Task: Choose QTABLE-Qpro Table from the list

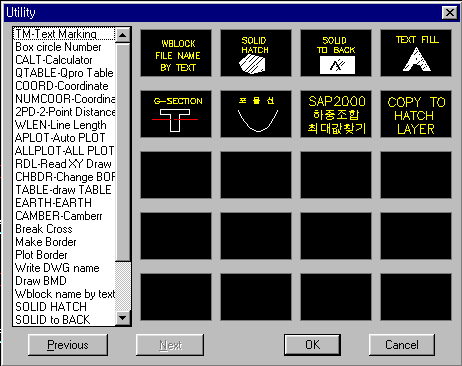Action: coord(64,73)
